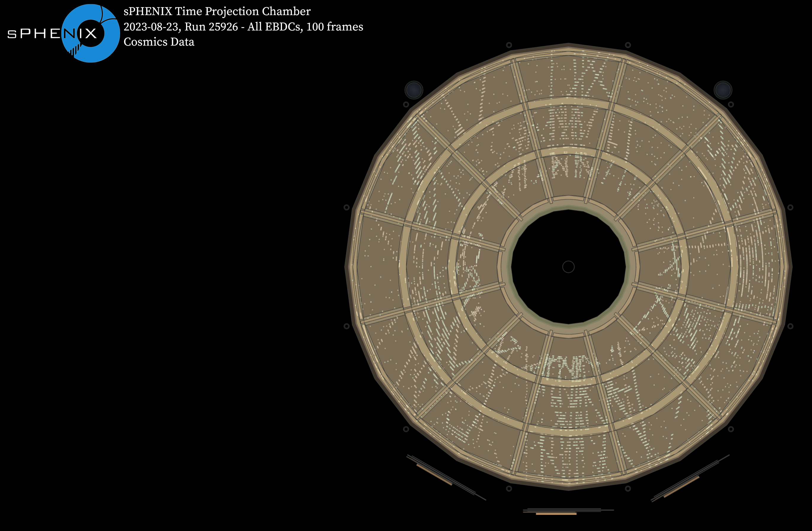Viewport: 812px width, 531px height.
Task: Click the large dark disc at upper-left of chamber
Action: (414, 90)
